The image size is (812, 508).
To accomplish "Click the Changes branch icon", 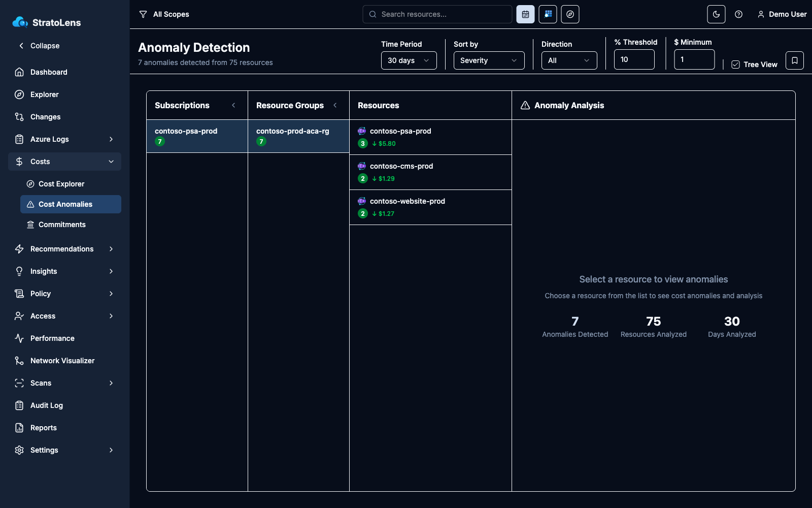I will pos(19,117).
